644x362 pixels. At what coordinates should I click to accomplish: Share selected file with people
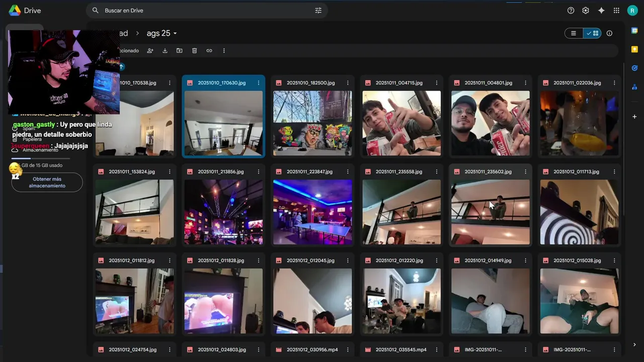point(150,51)
